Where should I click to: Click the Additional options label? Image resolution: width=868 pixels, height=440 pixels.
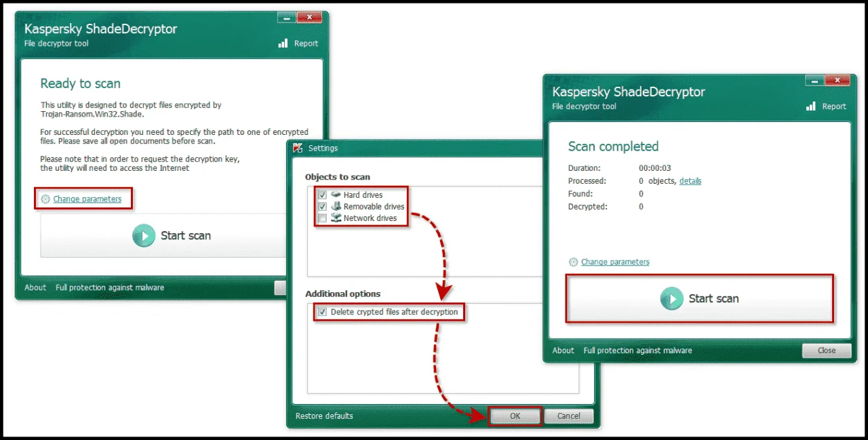[342, 294]
